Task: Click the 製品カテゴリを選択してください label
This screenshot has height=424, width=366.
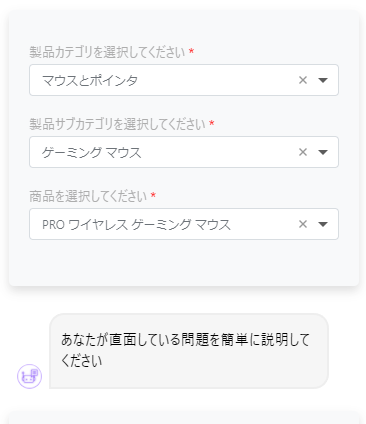Action: click(107, 52)
